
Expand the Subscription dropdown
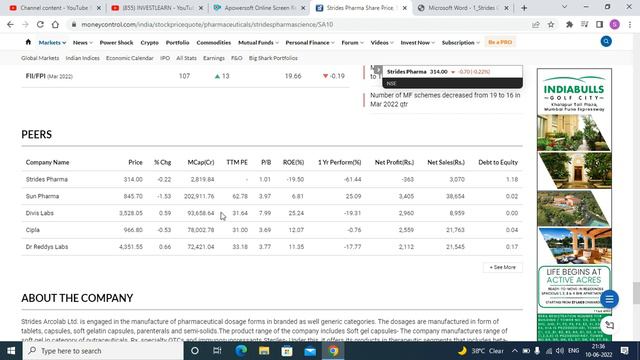[461, 42]
